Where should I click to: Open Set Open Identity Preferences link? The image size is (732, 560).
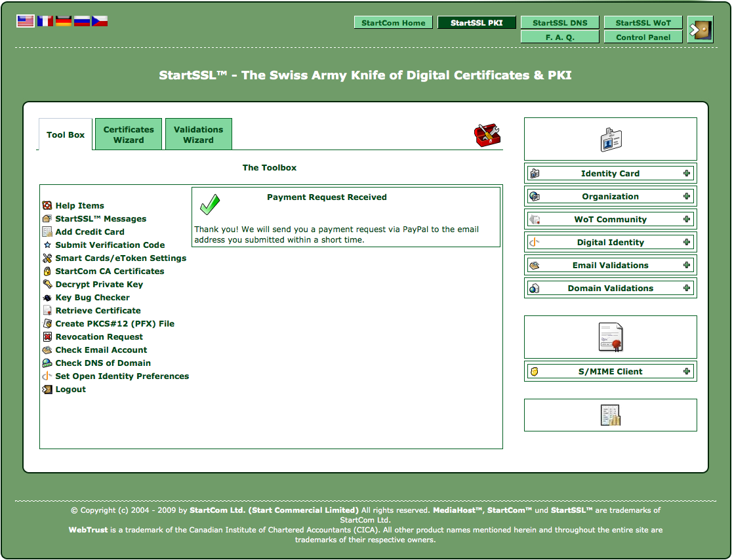tap(122, 376)
